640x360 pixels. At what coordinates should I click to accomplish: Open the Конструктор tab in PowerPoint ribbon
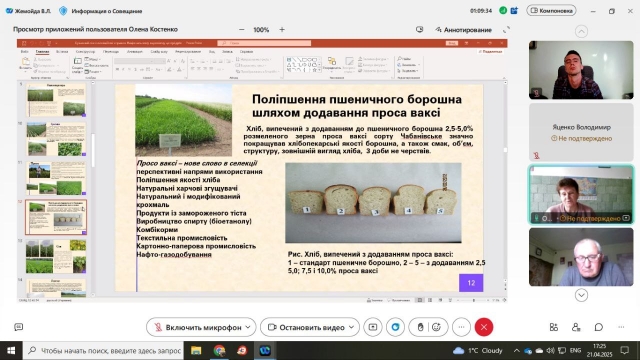85,52
